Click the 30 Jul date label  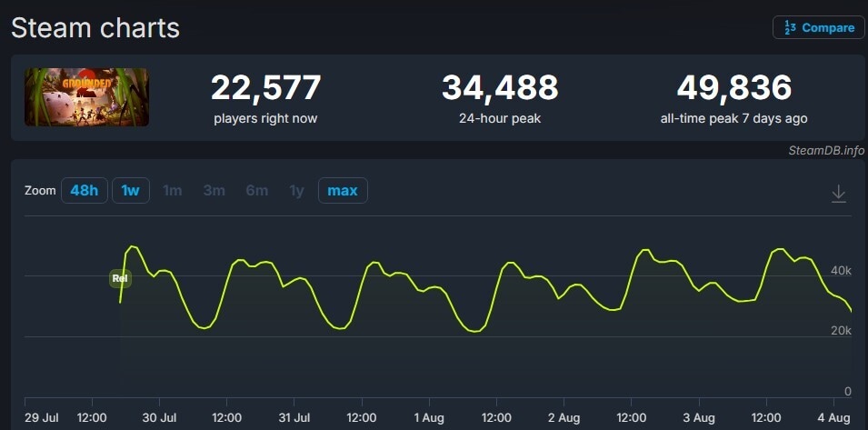point(159,417)
